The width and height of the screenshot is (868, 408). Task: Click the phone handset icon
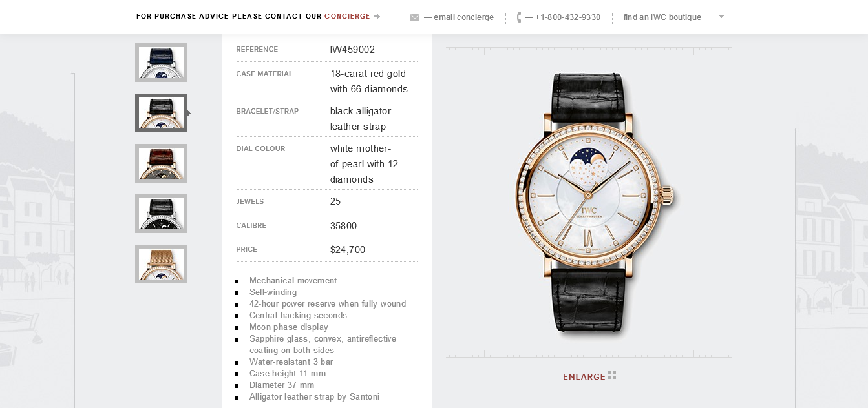coord(519,17)
